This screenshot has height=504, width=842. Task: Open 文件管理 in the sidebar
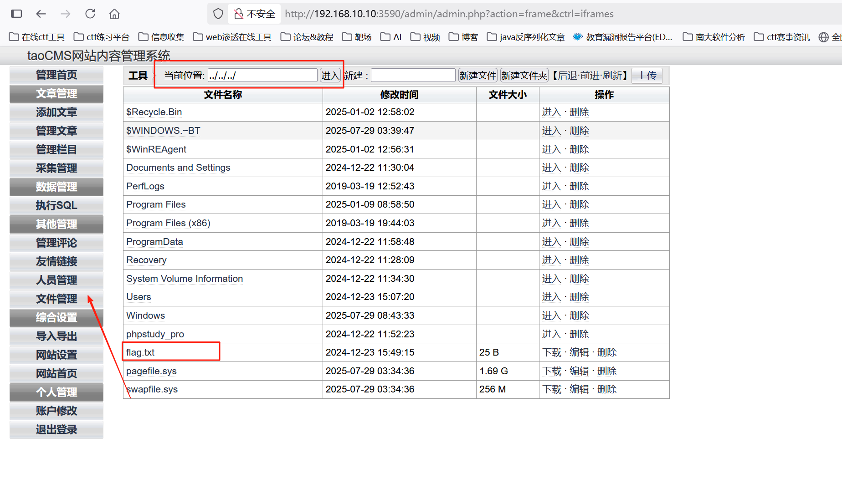(56, 299)
